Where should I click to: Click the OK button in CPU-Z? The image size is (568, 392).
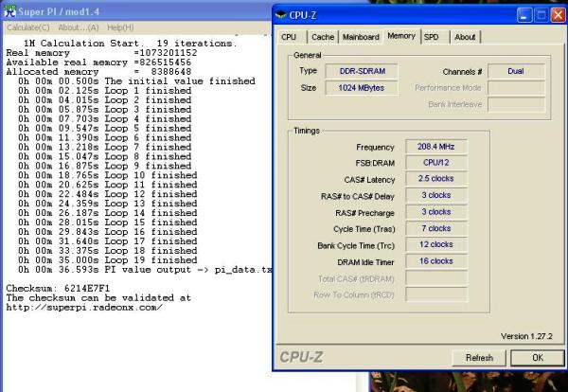pyautogui.click(x=538, y=358)
